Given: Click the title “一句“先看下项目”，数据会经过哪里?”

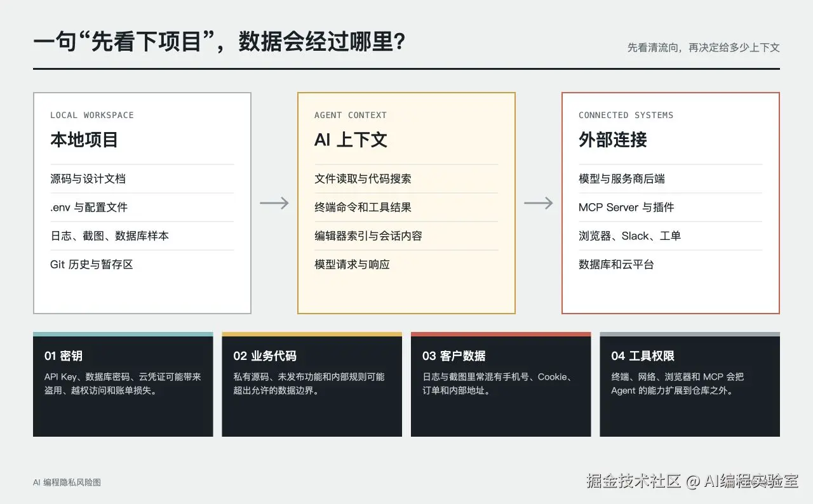Looking at the screenshot, I should click(x=219, y=42).
